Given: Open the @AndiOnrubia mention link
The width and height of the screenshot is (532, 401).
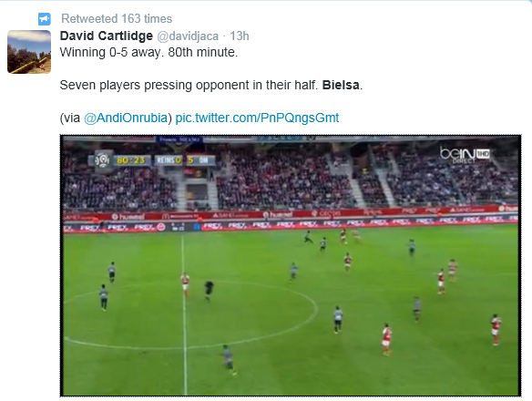Looking at the screenshot, I should (126, 118).
